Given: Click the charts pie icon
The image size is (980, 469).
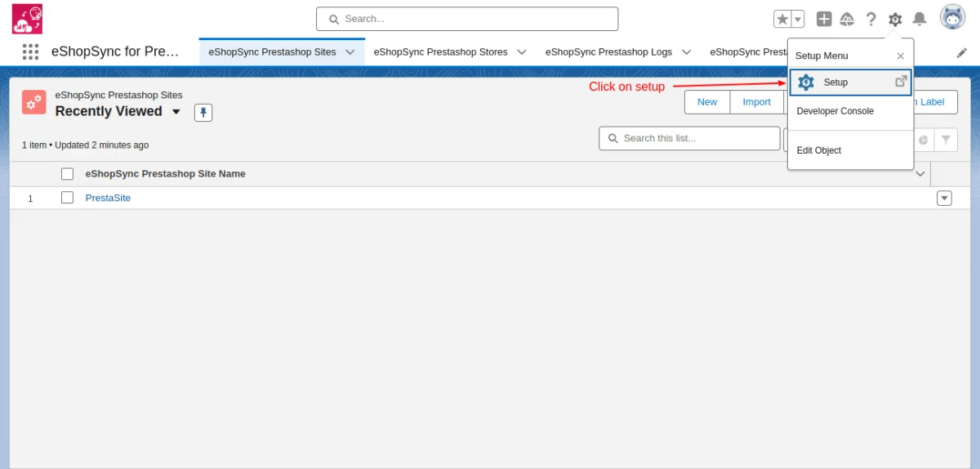Looking at the screenshot, I should [x=923, y=140].
